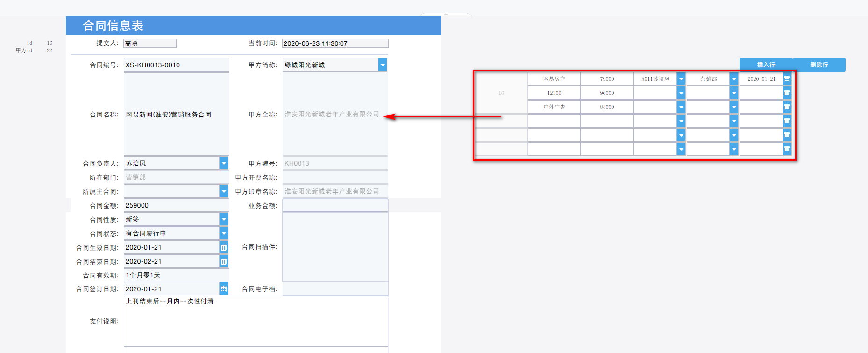This screenshot has width=868, height=353.
Task: Click the 删除行 button
Action: pos(819,65)
